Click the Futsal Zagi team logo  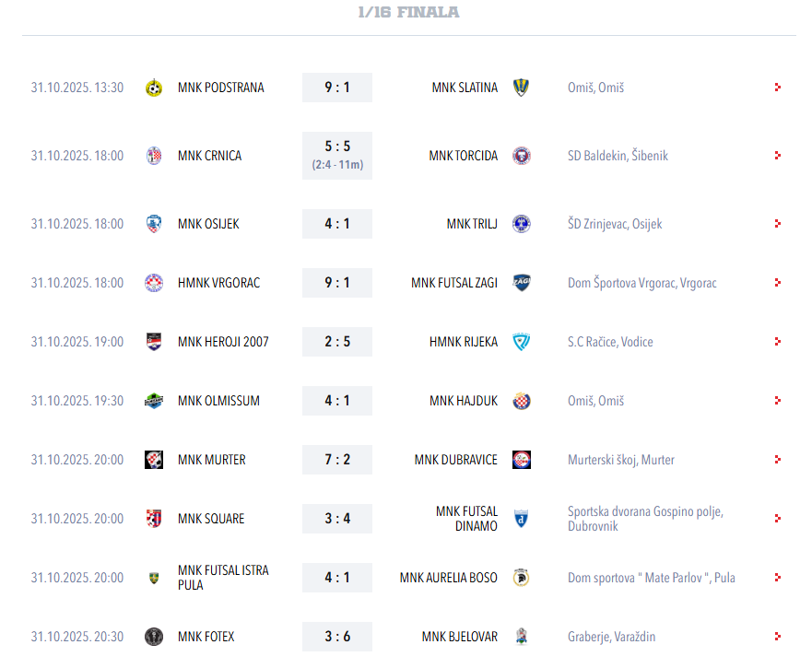tap(521, 283)
